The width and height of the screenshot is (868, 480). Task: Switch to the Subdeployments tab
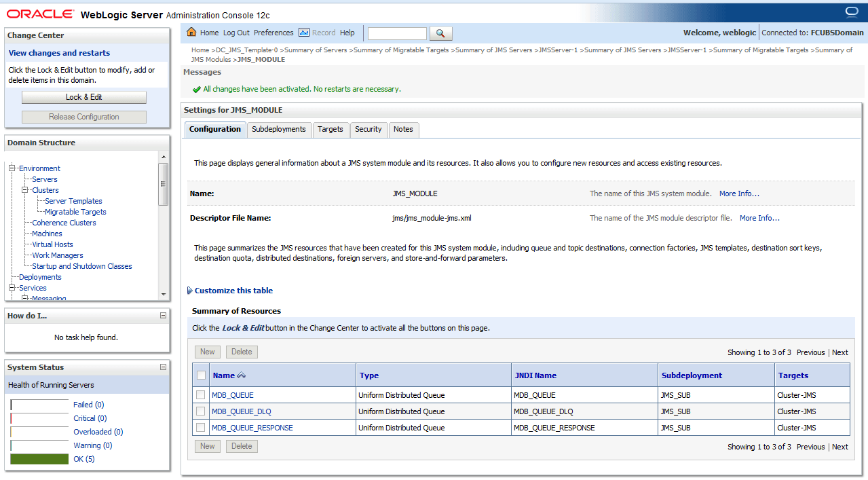(x=279, y=129)
